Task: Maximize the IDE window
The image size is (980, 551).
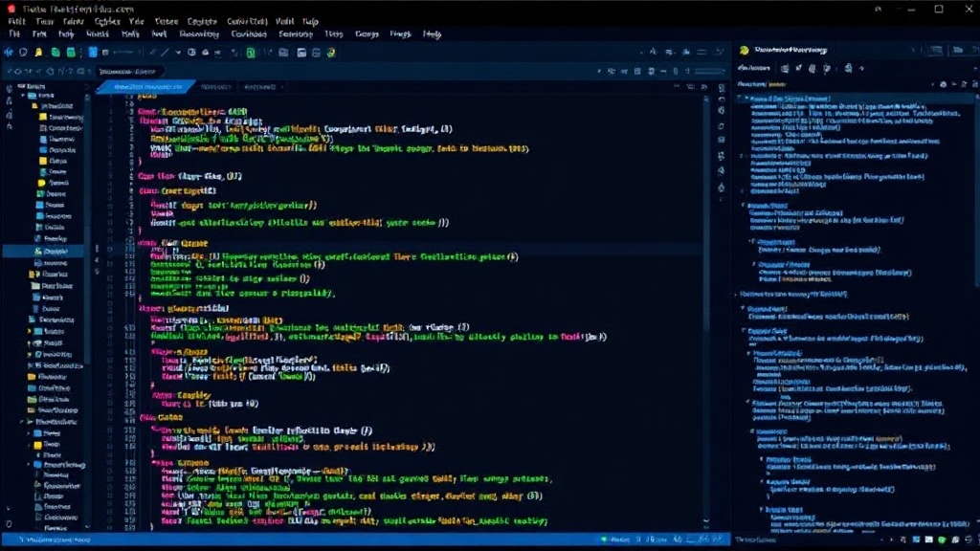Action: point(939,9)
